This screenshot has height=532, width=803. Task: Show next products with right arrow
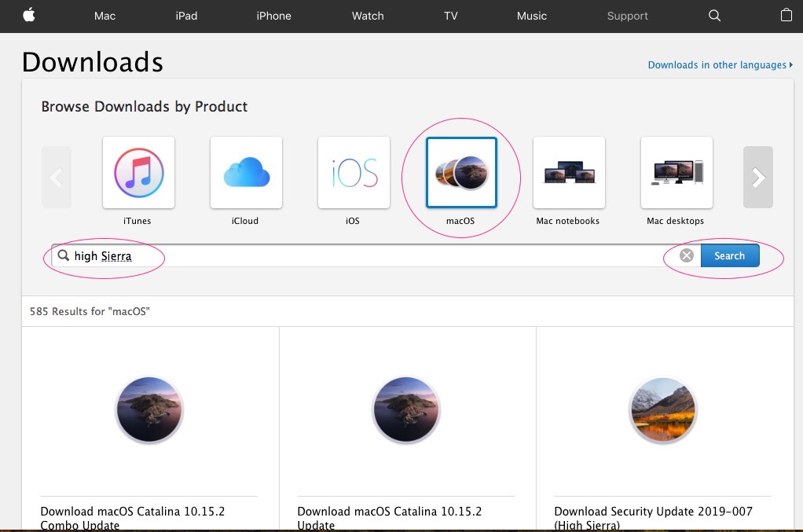pos(758,177)
